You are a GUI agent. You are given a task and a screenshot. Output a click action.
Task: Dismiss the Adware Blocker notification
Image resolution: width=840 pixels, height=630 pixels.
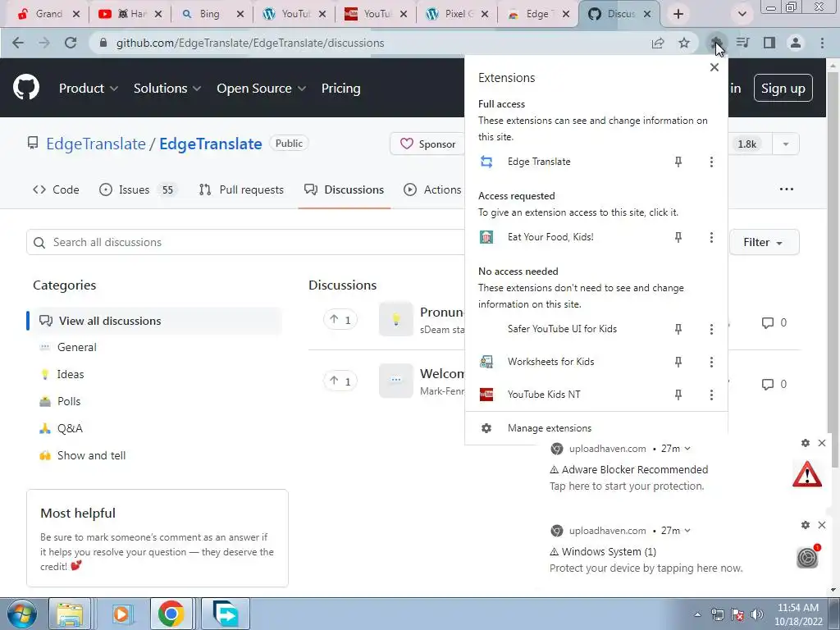(x=822, y=443)
